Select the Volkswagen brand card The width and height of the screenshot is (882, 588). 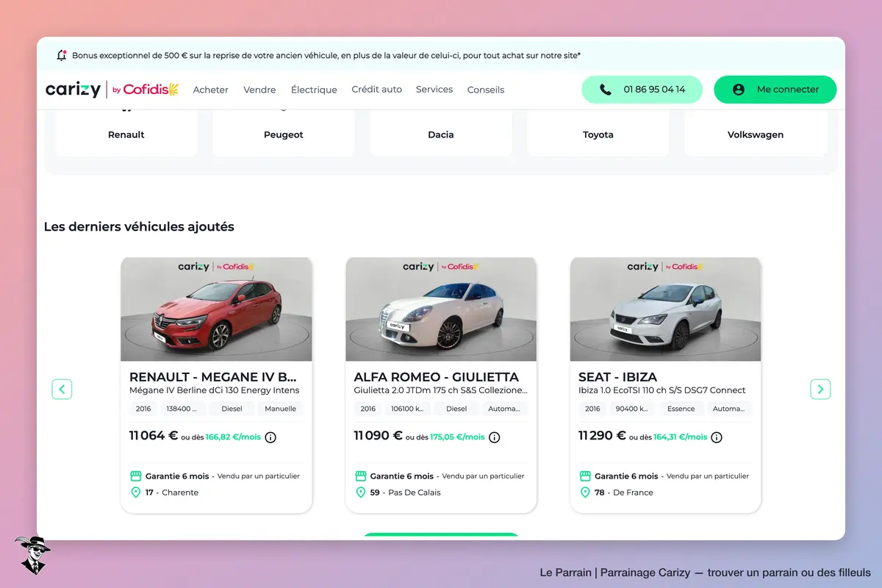(x=756, y=133)
